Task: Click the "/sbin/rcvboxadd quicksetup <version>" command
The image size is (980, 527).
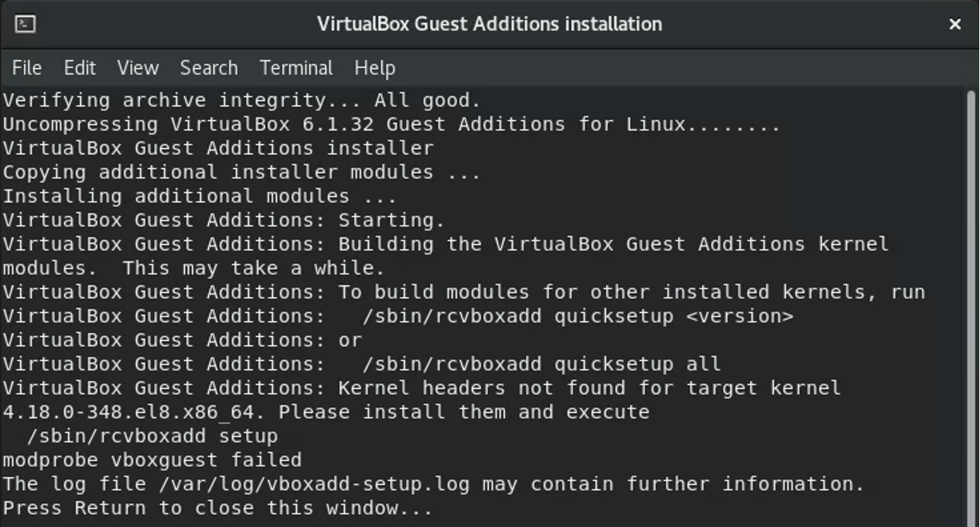Action: [577, 317]
